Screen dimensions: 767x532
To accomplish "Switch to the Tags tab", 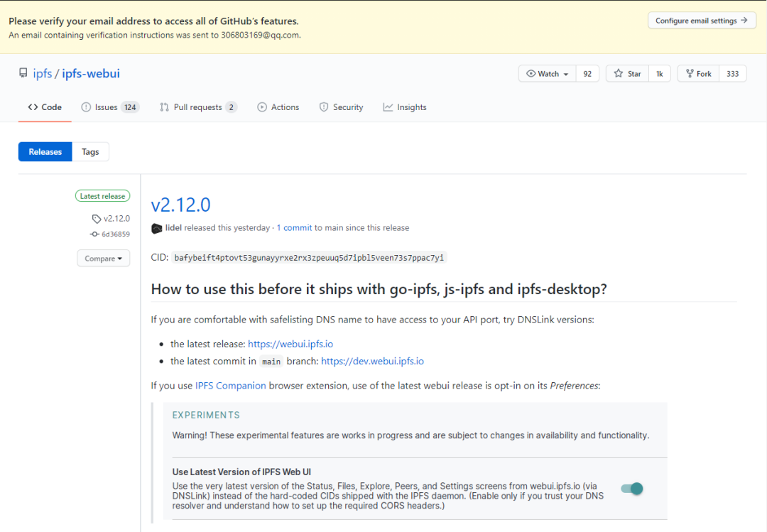I will pos(90,151).
